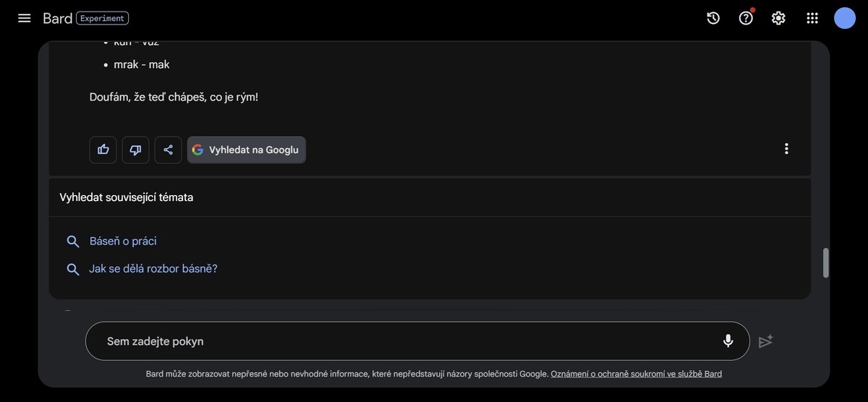Open the help icon menu
Screen dimensions: 868x402
(x=746, y=18)
